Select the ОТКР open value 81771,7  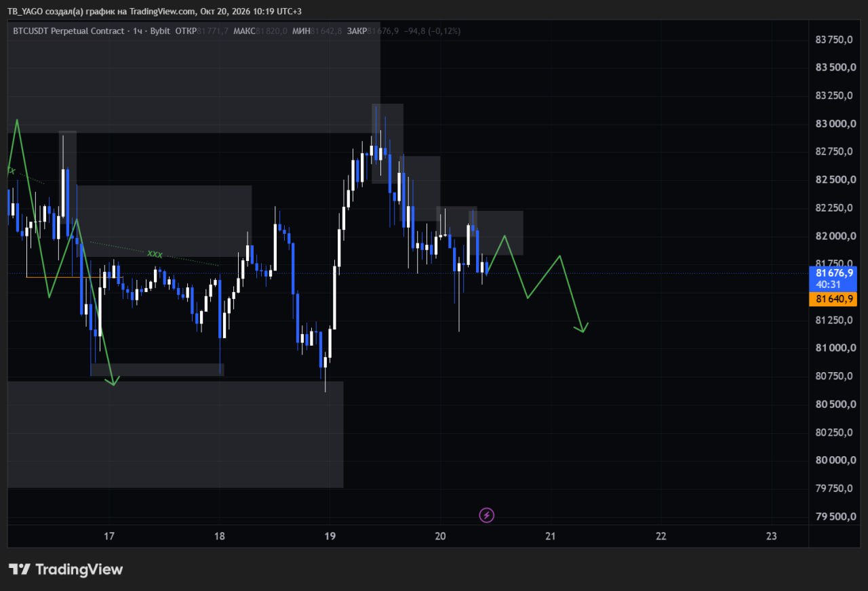[214, 31]
